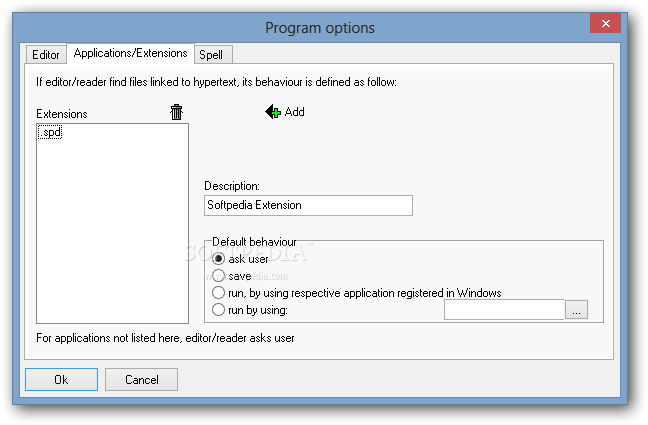
Task: Select the 'ask user' radio option
Action: [x=218, y=259]
